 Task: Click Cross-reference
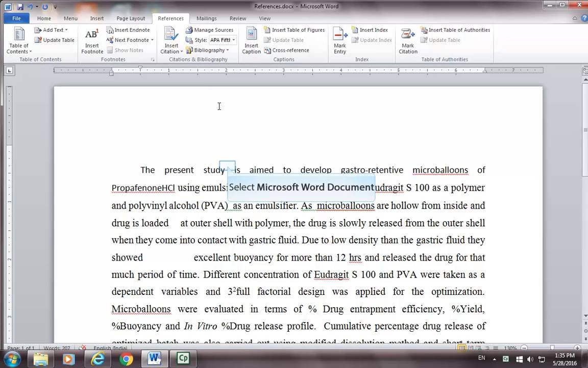pyautogui.click(x=286, y=50)
